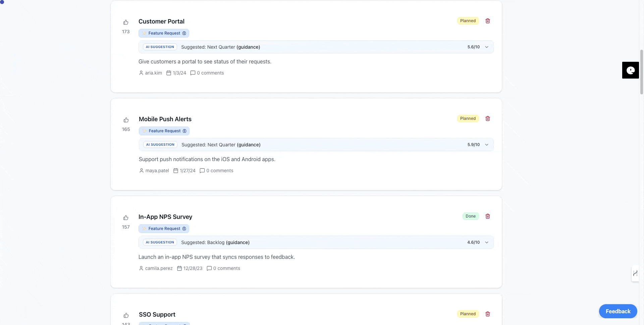Viewport: 644px width, 325px height.
Task: Open the Mobile Push Alerts title
Action: (x=165, y=119)
